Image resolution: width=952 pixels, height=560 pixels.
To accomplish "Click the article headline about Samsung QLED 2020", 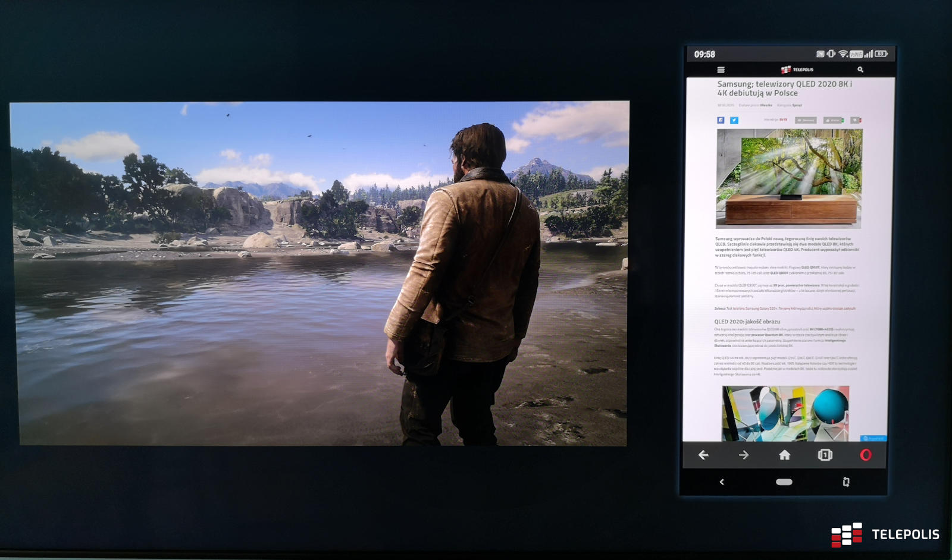I will 784,89.
